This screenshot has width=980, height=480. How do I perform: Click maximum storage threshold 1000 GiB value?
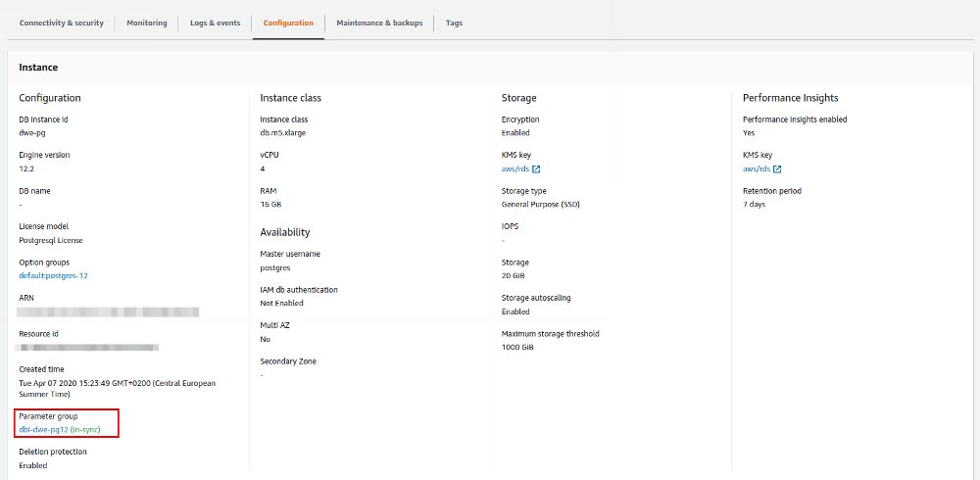(x=517, y=347)
